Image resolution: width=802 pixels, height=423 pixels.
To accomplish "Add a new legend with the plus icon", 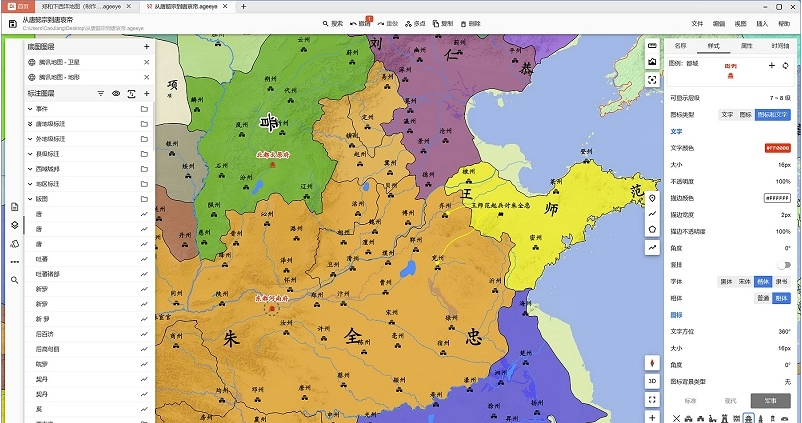I will click(x=772, y=65).
